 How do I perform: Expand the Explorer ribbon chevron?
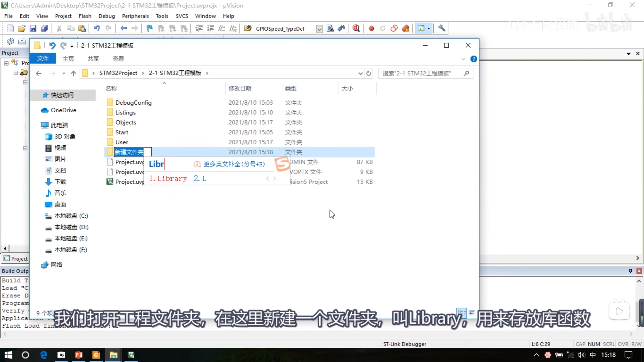pyautogui.click(x=463, y=59)
